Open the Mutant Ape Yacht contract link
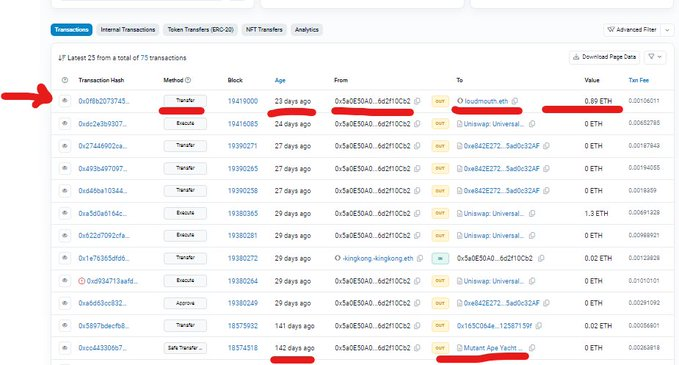This screenshot has width=679, height=365. point(493,348)
